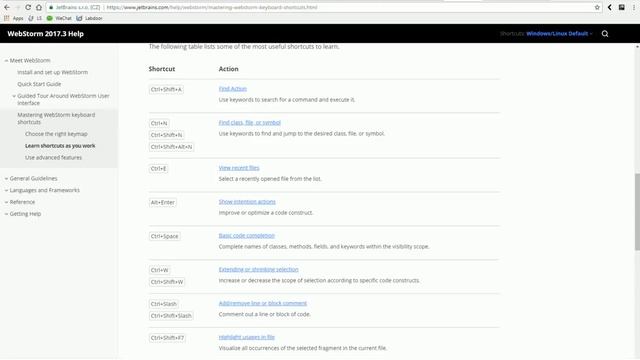The width and height of the screenshot is (640, 360).
Task: Open the Apps bookmarks shortcut
Action: (x=13, y=18)
